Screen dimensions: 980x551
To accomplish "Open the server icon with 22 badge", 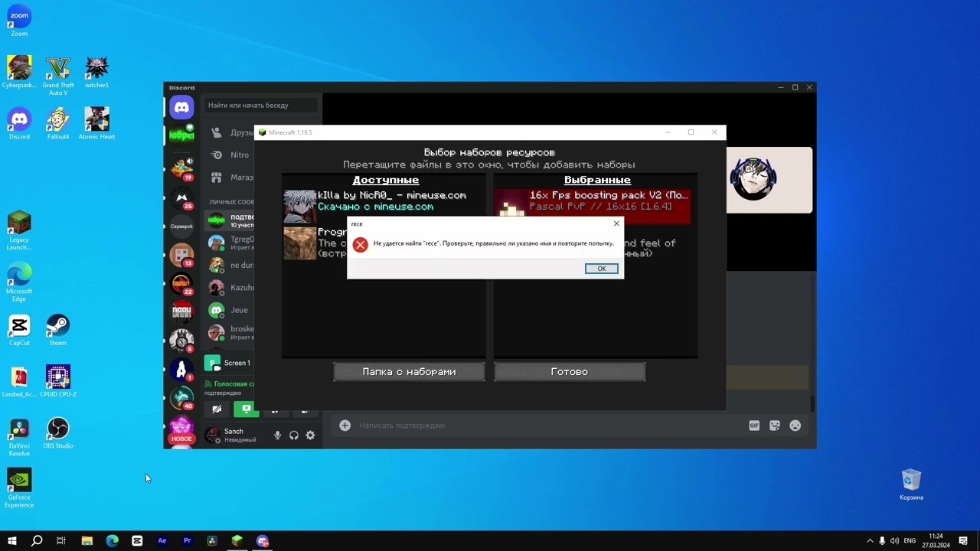I will pos(181,284).
